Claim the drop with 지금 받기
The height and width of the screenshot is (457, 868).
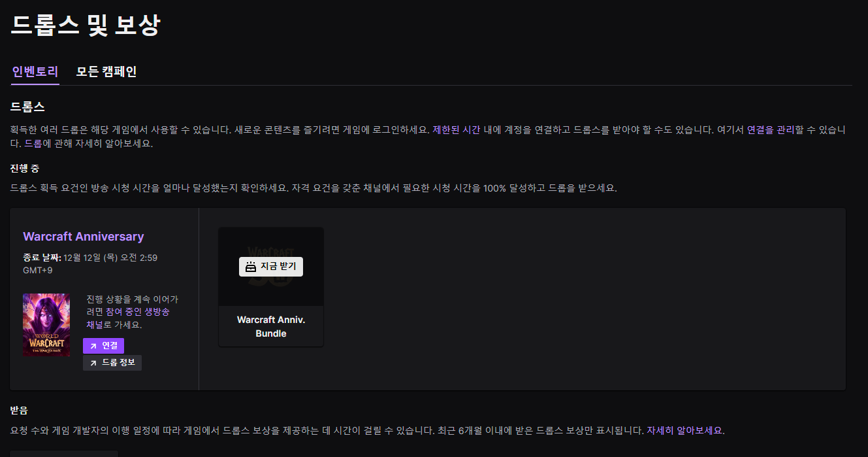(271, 267)
